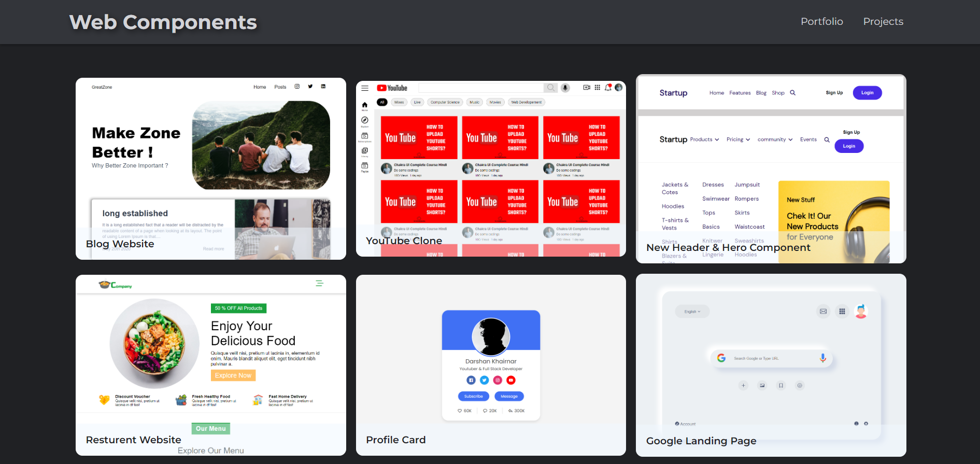Click the YouTube preview search field
980x464 pixels.
[x=481, y=88]
